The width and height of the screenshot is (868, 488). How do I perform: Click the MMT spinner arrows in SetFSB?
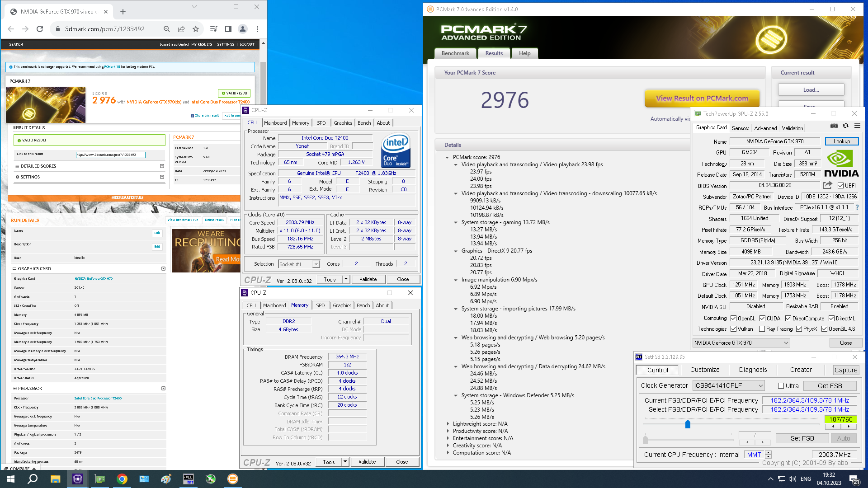[x=768, y=455]
